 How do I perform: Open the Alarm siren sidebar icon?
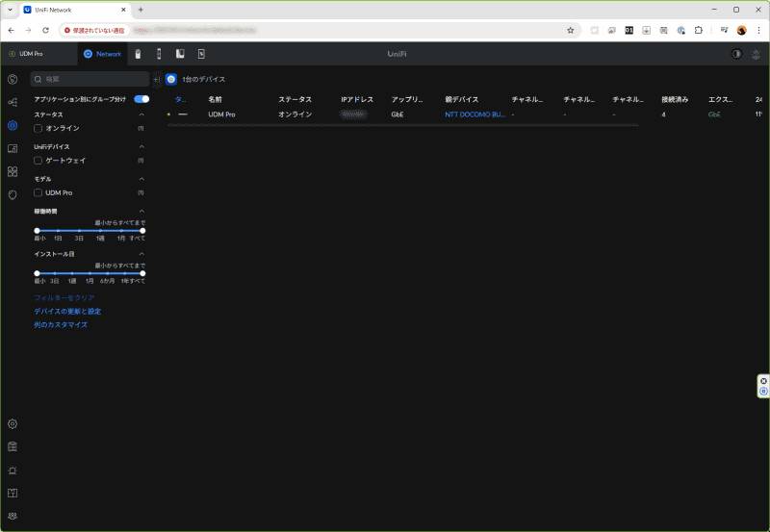click(13, 470)
